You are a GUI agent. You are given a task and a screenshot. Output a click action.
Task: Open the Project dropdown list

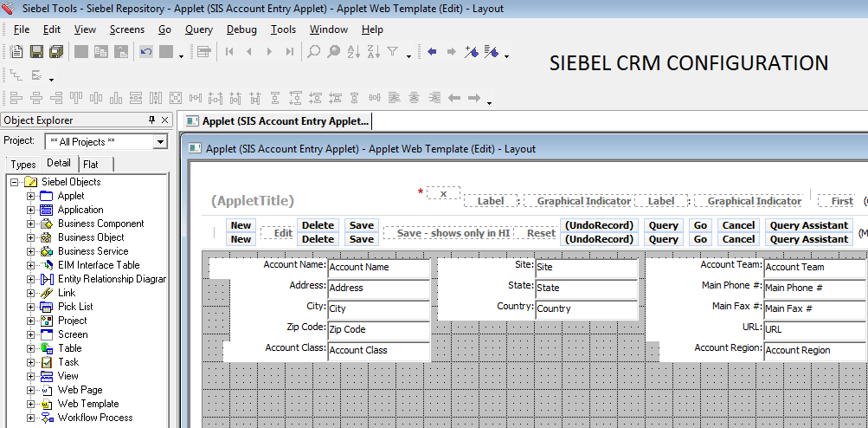pyautogui.click(x=160, y=142)
